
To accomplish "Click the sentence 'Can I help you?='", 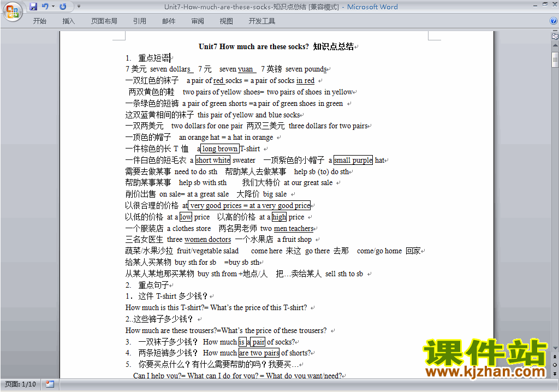I will point(159,376).
